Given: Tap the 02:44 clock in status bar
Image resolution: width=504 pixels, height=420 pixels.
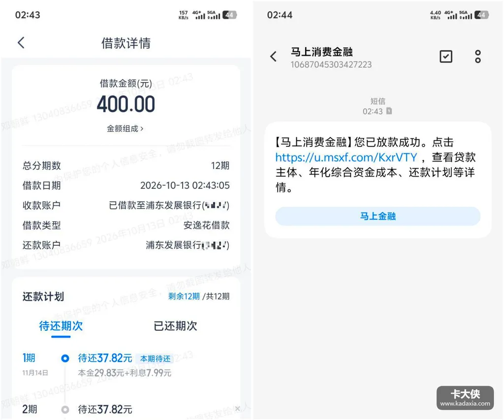Looking at the screenshot, I should click(x=280, y=15).
